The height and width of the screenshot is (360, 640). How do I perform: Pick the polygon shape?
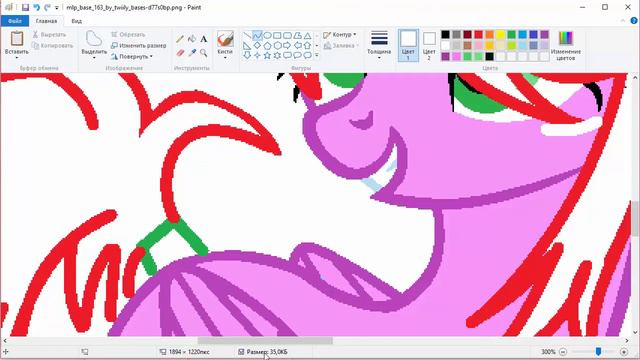click(298, 36)
